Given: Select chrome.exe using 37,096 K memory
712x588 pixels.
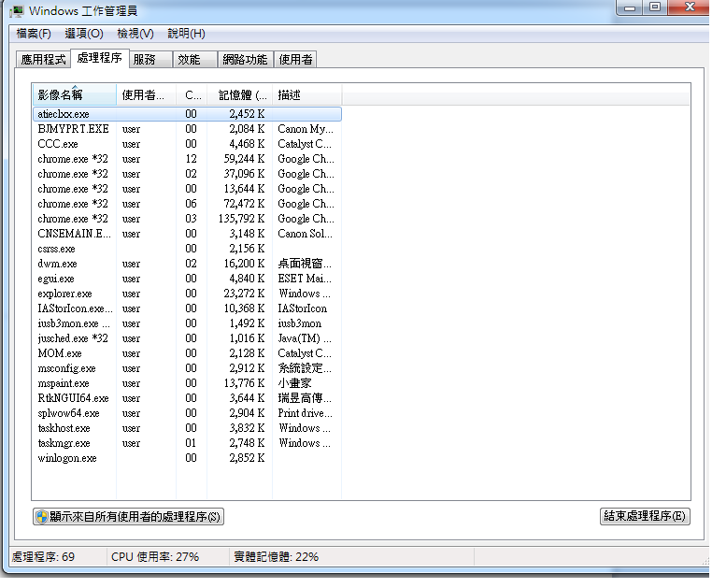Looking at the screenshot, I should 187,174.
